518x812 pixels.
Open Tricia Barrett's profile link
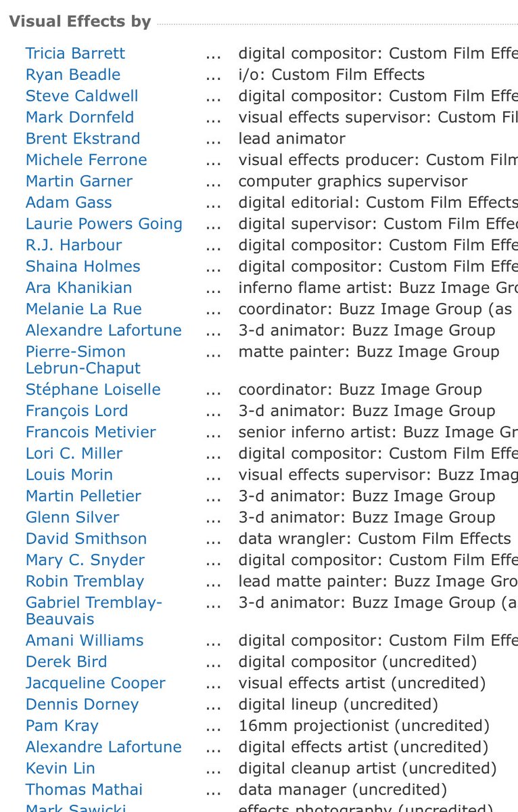(x=75, y=53)
